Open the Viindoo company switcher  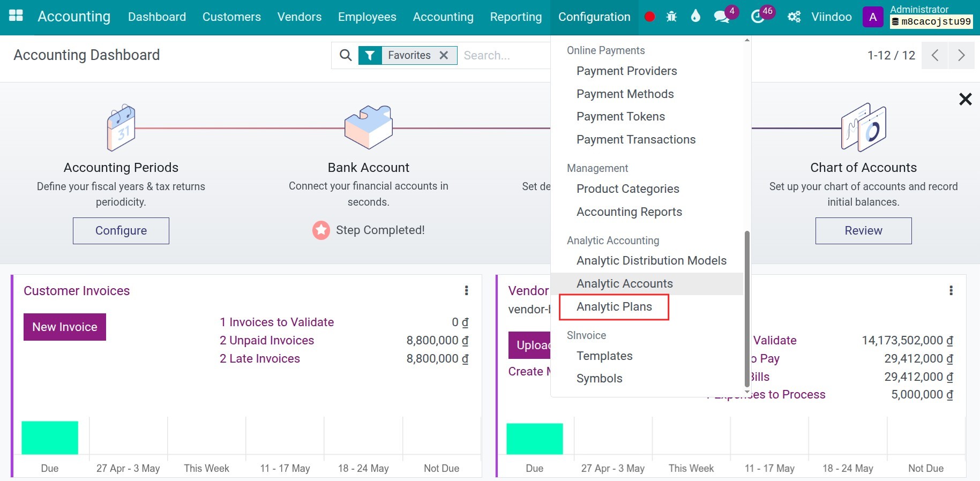[832, 17]
